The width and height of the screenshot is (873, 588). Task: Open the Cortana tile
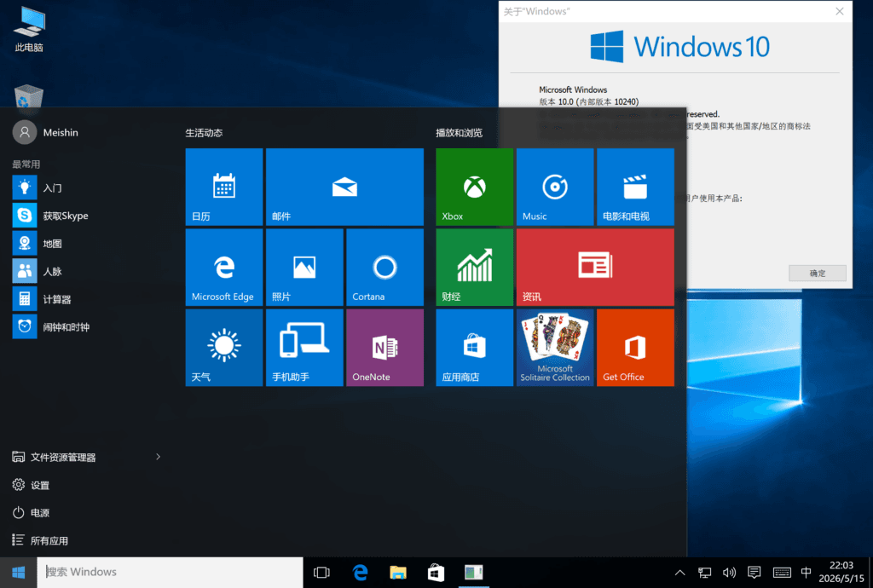[x=384, y=267]
